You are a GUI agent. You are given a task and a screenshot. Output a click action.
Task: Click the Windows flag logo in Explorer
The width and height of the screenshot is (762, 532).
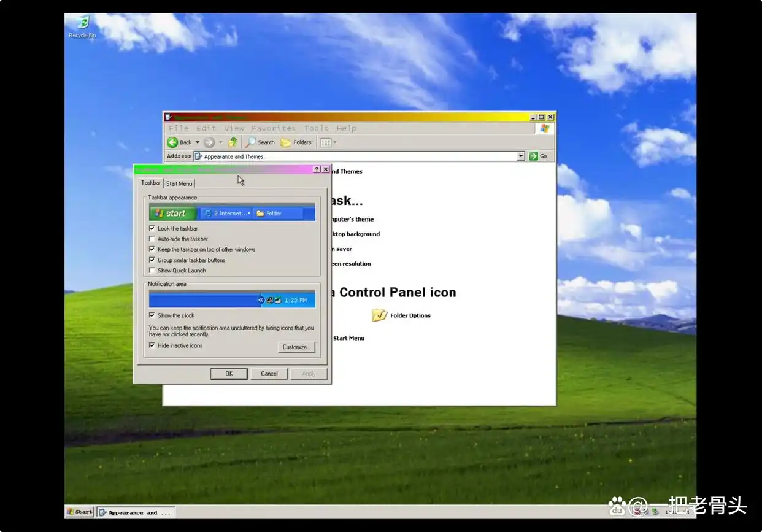(544, 128)
